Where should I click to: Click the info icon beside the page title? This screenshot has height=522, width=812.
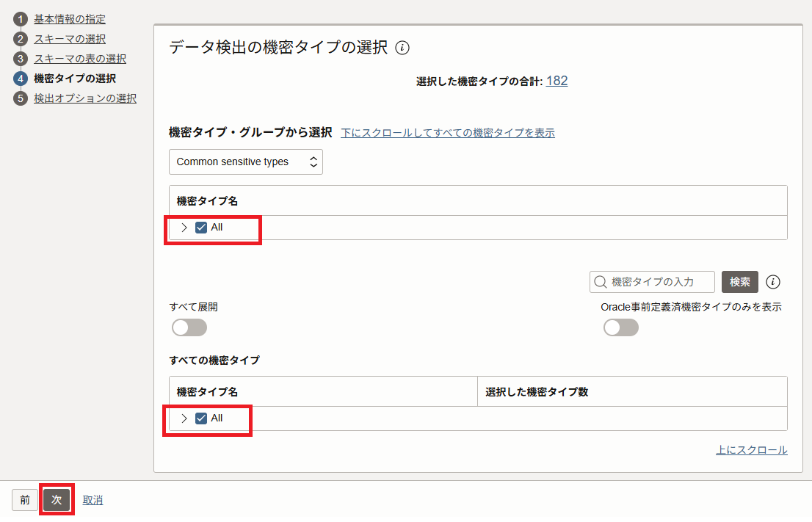point(402,48)
